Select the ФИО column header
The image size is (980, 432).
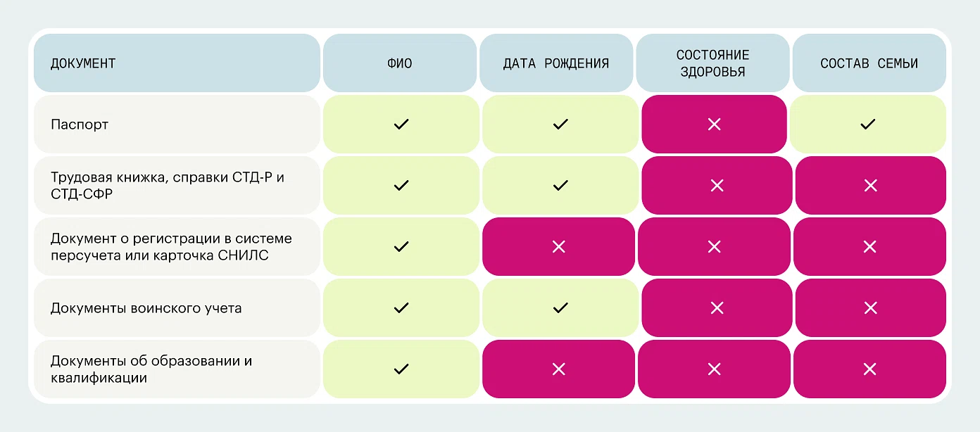400,63
